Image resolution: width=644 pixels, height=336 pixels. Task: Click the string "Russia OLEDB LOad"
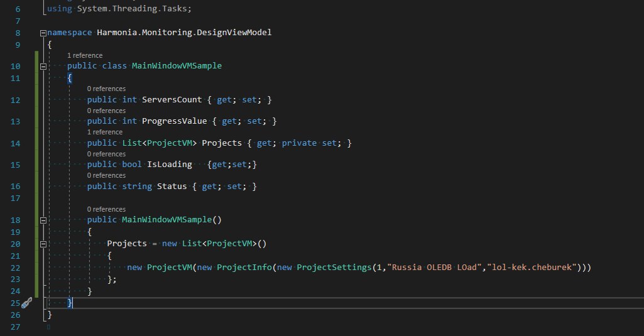(x=434, y=268)
